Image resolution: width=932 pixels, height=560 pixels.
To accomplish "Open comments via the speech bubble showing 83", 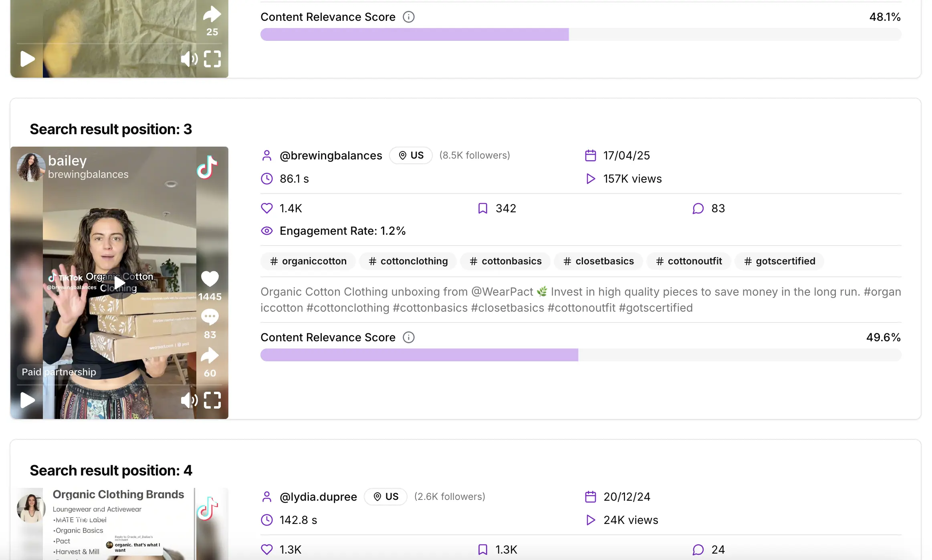I will 210,316.
